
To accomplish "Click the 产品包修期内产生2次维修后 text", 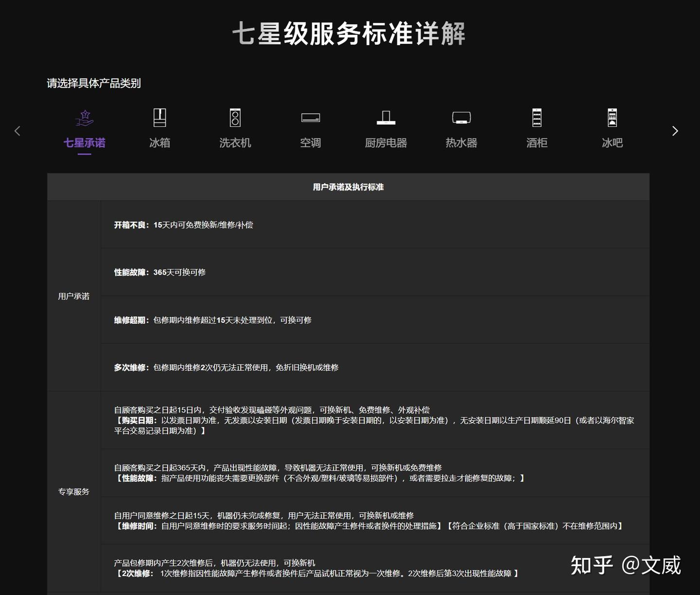I will 215,563.
